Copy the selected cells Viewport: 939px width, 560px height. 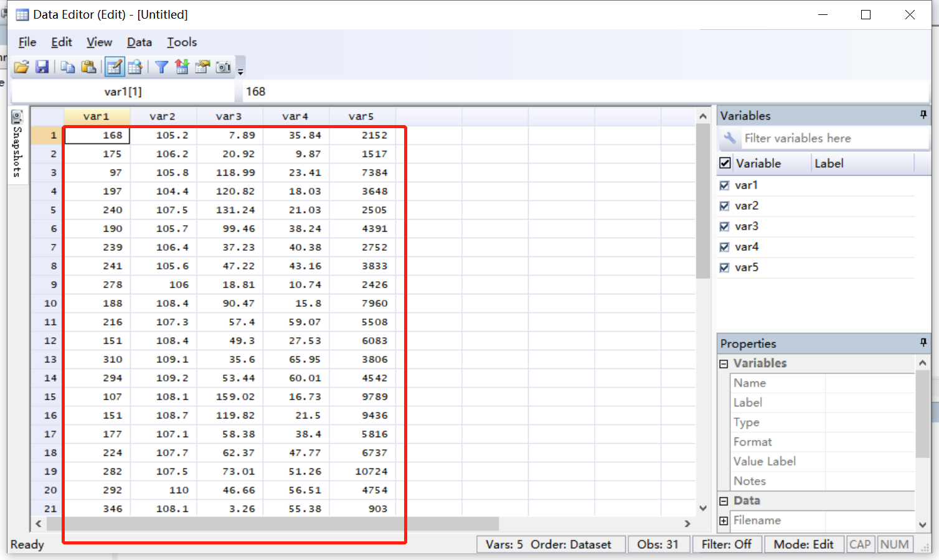(67, 67)
